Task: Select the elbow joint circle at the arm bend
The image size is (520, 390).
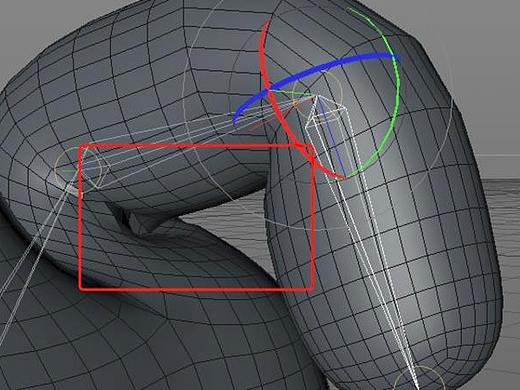Action: 78,169
